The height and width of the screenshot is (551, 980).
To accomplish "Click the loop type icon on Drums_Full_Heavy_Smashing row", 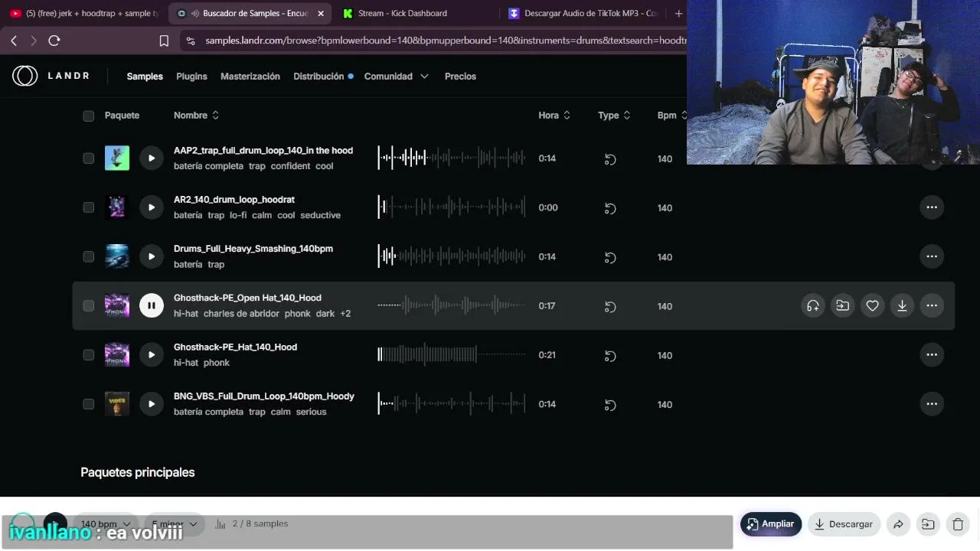I will click(610, 257).
